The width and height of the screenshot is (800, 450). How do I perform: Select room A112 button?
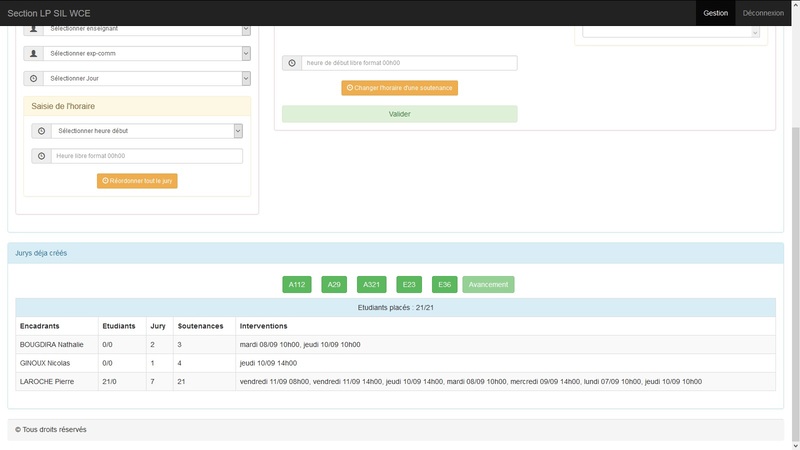[x=297, y=285]
